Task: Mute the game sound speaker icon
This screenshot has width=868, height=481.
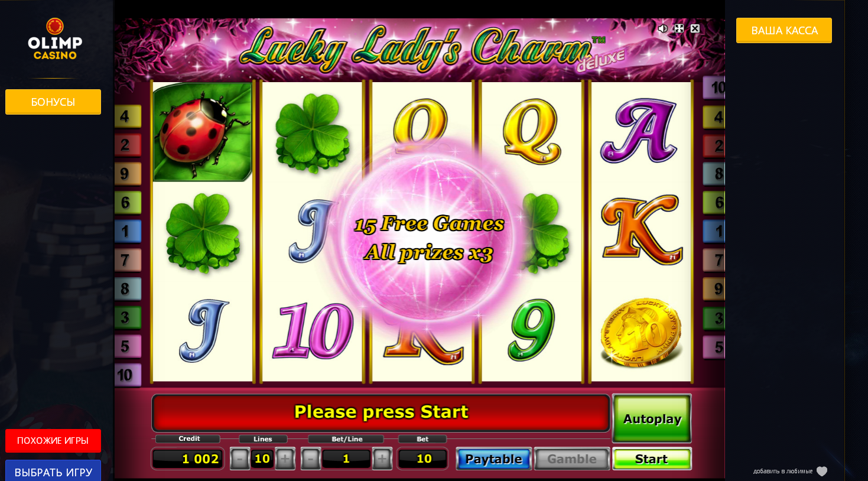Action: pyautogui.click(x=662, y=28)
